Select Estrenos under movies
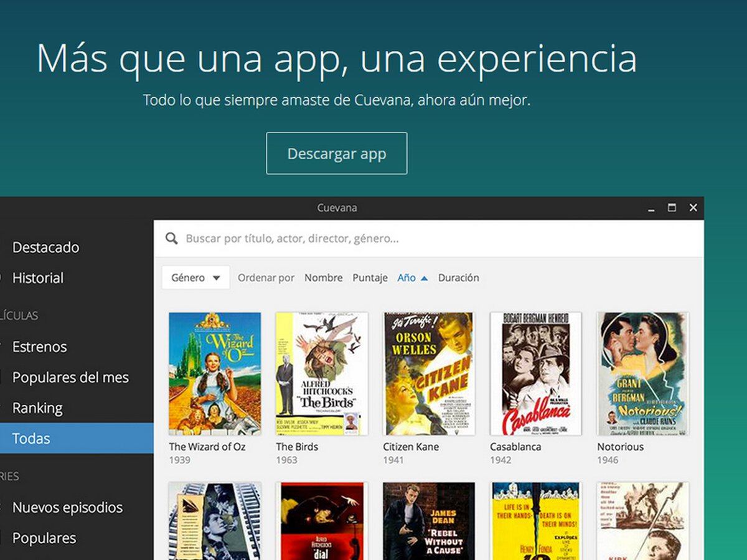 (x=39, y=347)
